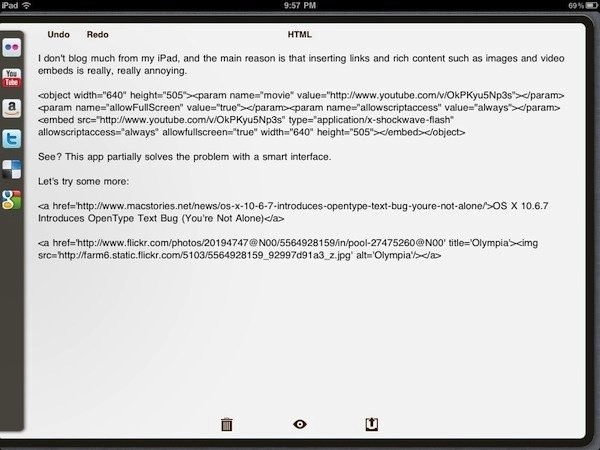The height and width of the screenshot is (450, 600).
Task: Place cursor after 'smart interface.' sentence
Action: [331, 157]
